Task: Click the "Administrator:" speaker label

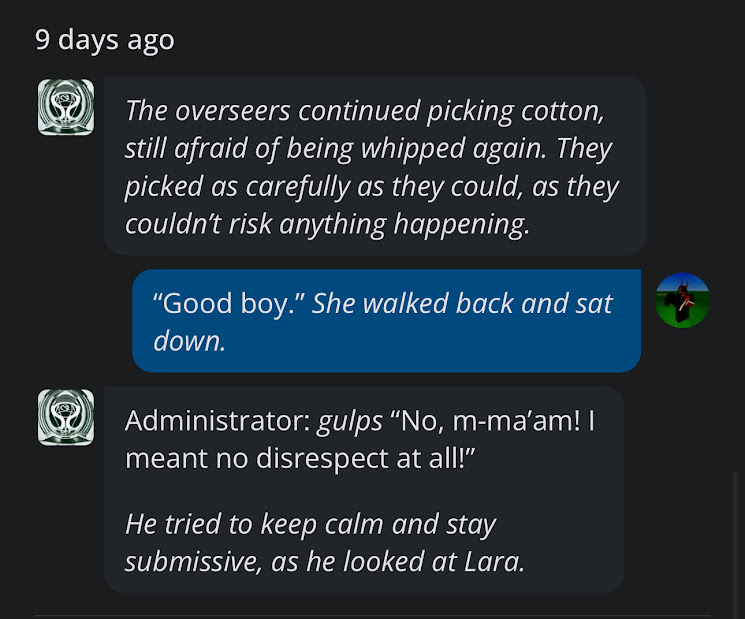Action: point(218,421)
